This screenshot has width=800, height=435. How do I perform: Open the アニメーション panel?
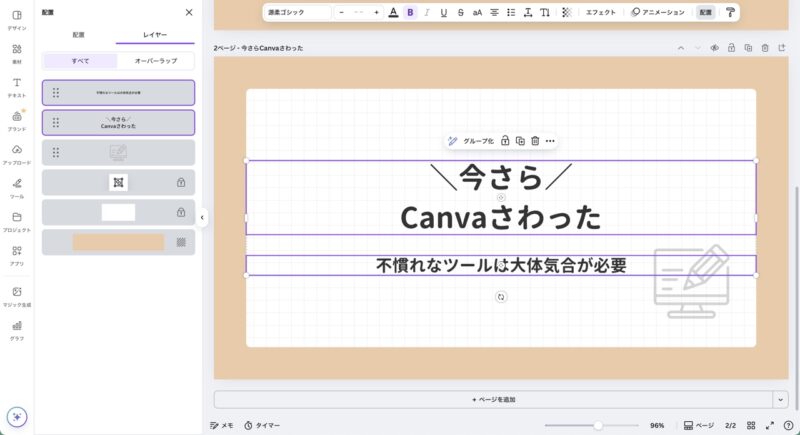pyautogui.click(x=658, y=12)
